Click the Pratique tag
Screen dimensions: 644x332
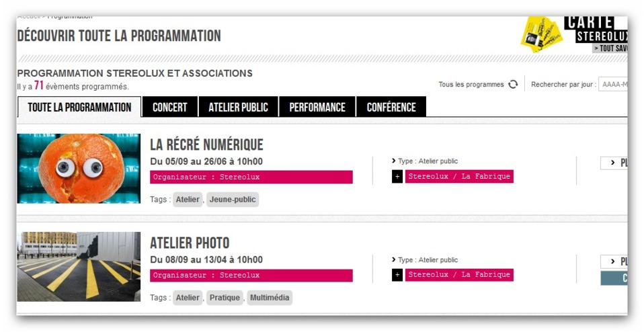point(225,298)
